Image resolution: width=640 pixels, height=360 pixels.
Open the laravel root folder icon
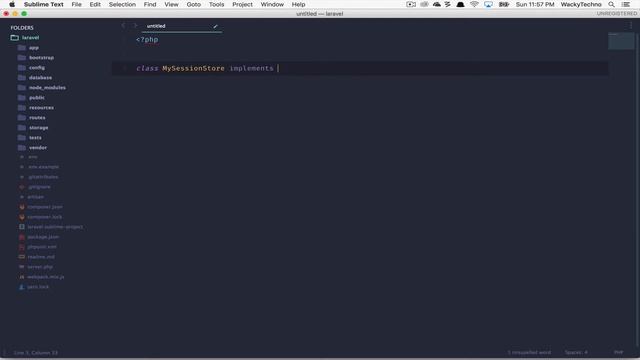point(15,38)
